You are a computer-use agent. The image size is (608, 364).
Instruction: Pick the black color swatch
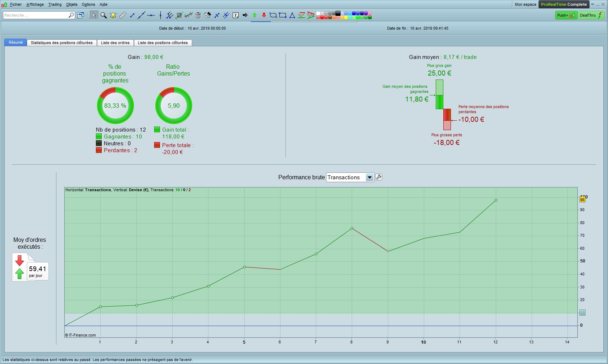point(338,13)
